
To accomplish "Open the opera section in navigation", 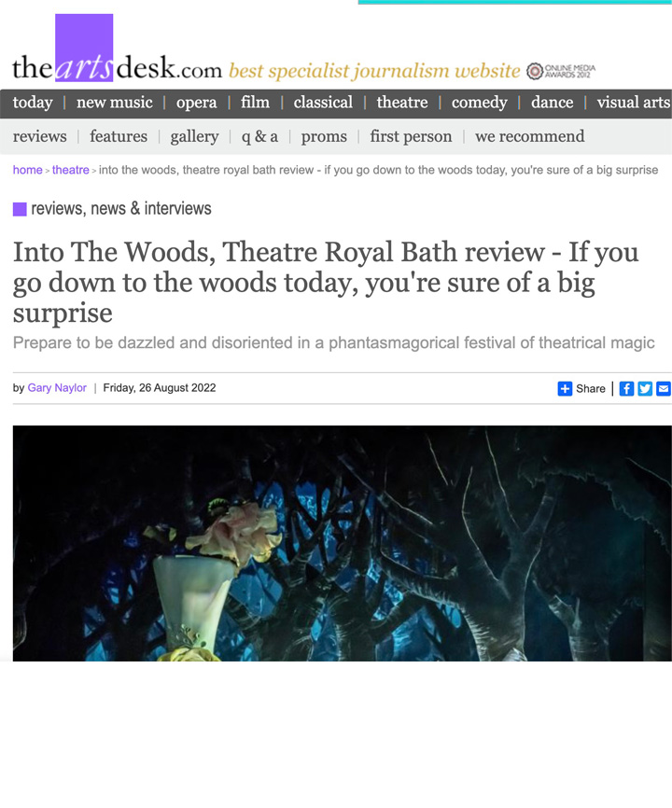I will click(x=196, y=103).
